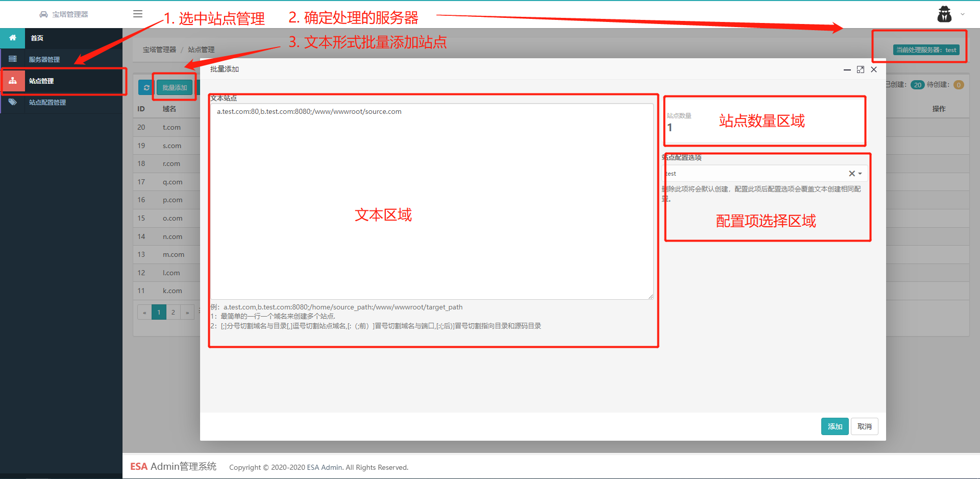Close the 批量添加 dialog
980x479 pixels.
tap(874, 69)
